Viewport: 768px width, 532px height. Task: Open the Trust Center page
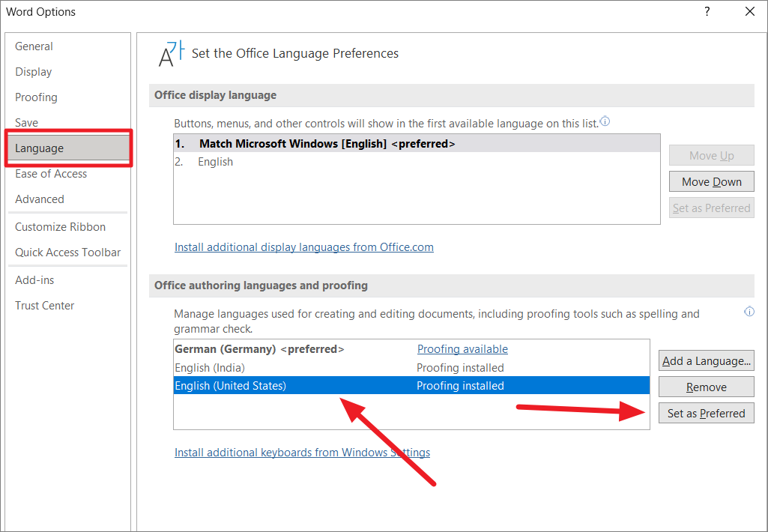44,305
